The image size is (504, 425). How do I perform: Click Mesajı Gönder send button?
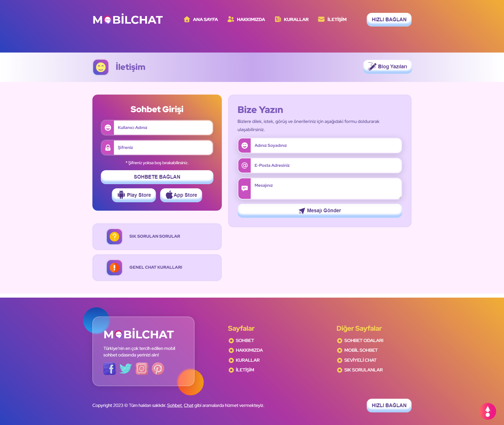pyautogui.click(x=319, y=210)
